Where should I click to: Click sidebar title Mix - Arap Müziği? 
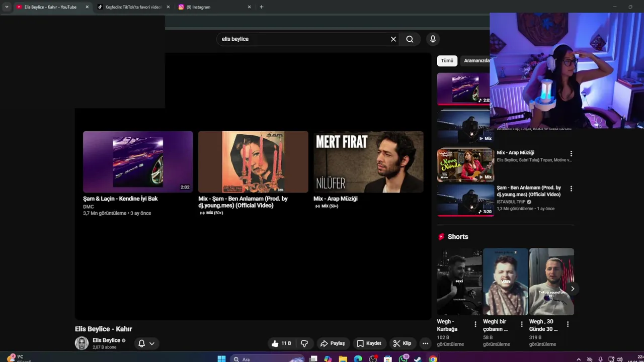coord(516,153)
